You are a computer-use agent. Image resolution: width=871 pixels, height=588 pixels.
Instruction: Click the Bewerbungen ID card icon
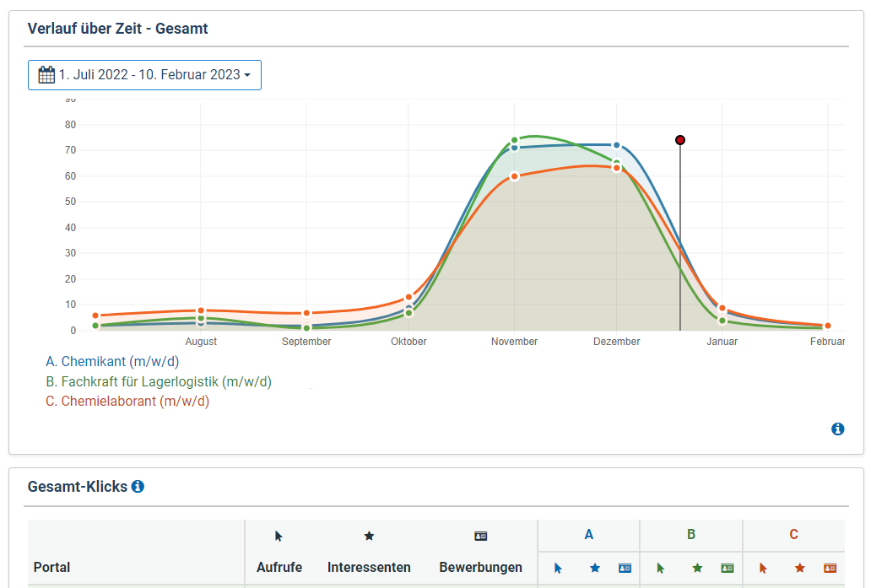tap(480, 536)
